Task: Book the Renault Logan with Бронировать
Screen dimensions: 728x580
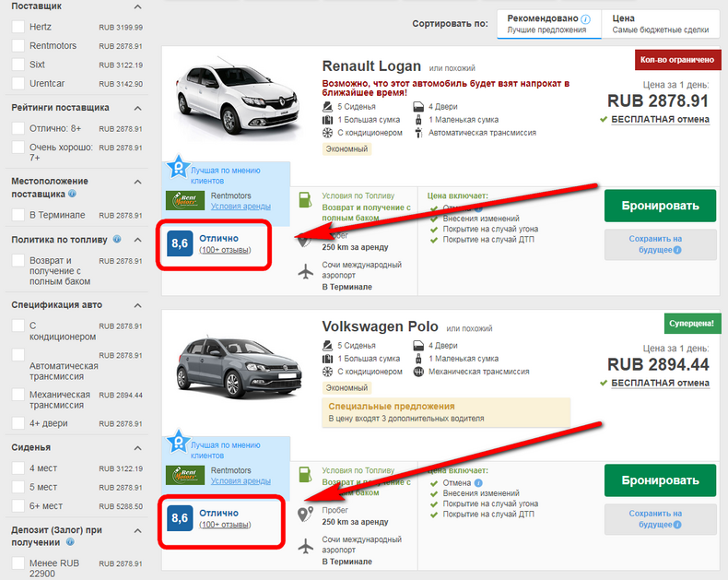Action: coord(660,206)
